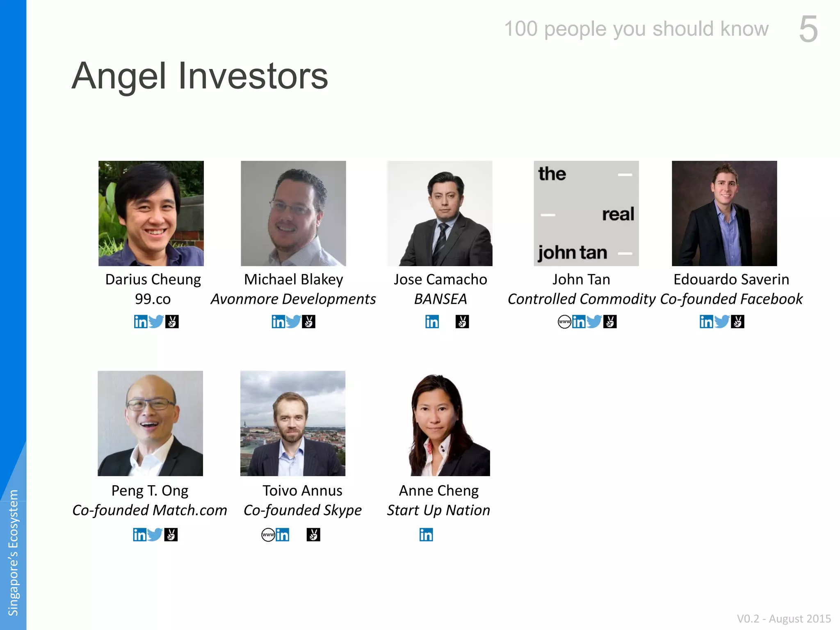Click the Avonmore Developments caption

293,299
